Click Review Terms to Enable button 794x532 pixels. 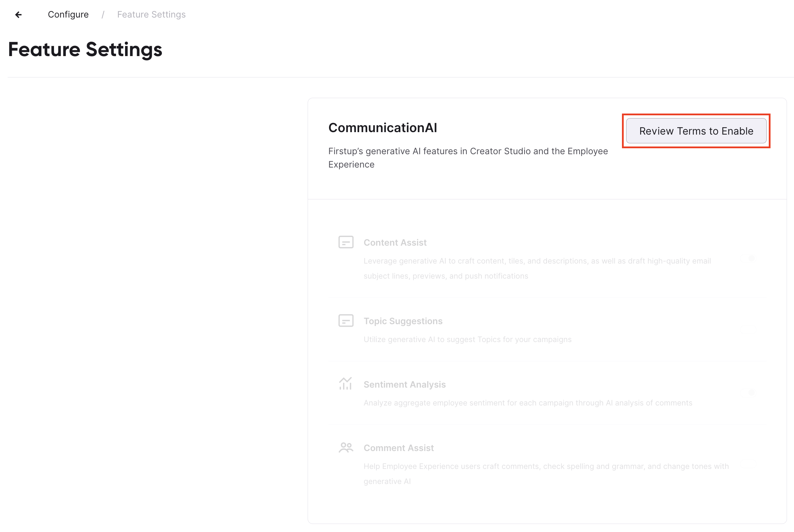click(696, 131)
